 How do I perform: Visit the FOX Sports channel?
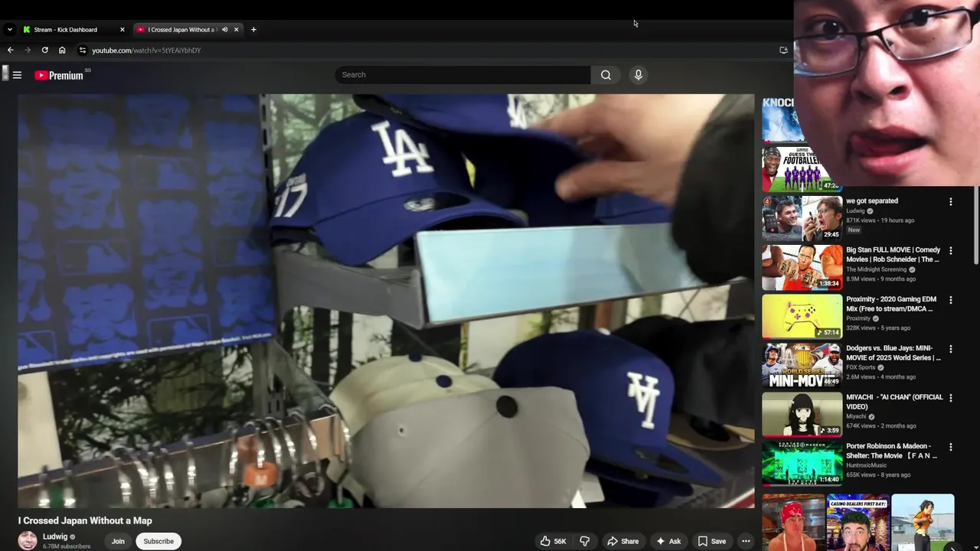(x=861, y=367)
